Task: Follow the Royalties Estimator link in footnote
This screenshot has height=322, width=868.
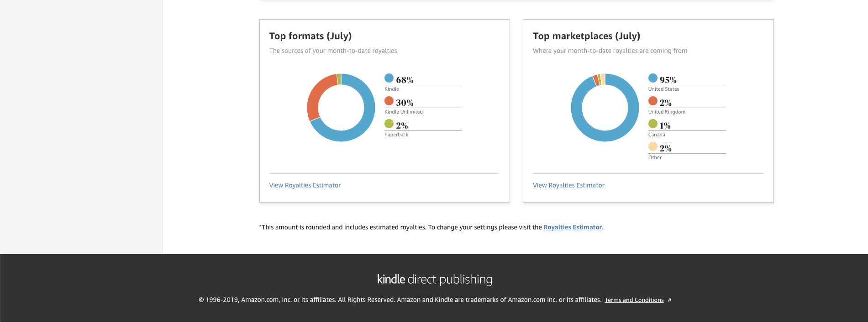Action: pos(573,227)
